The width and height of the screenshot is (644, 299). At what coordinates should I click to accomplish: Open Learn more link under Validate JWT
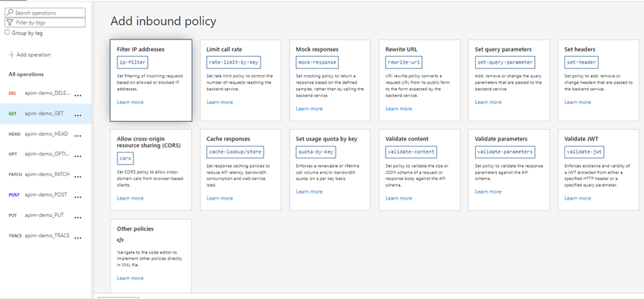[577, 198]
